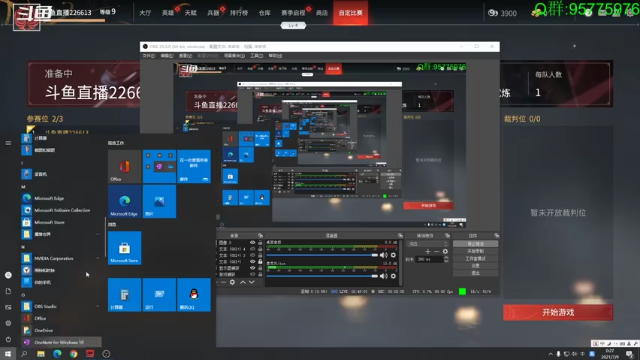Viewport: 640px width, 360px height.
Task: Click the first mixer volume slider
Action: tap(322, 255)
